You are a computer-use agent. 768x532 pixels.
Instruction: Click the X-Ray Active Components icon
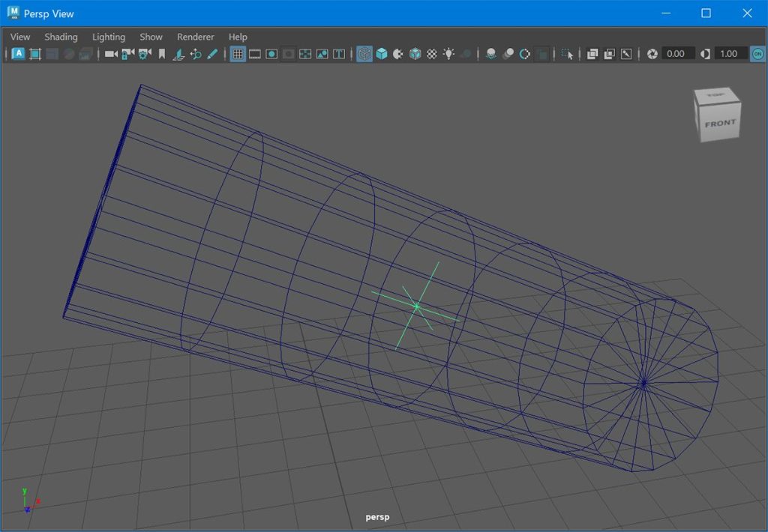tap(609, 54)
